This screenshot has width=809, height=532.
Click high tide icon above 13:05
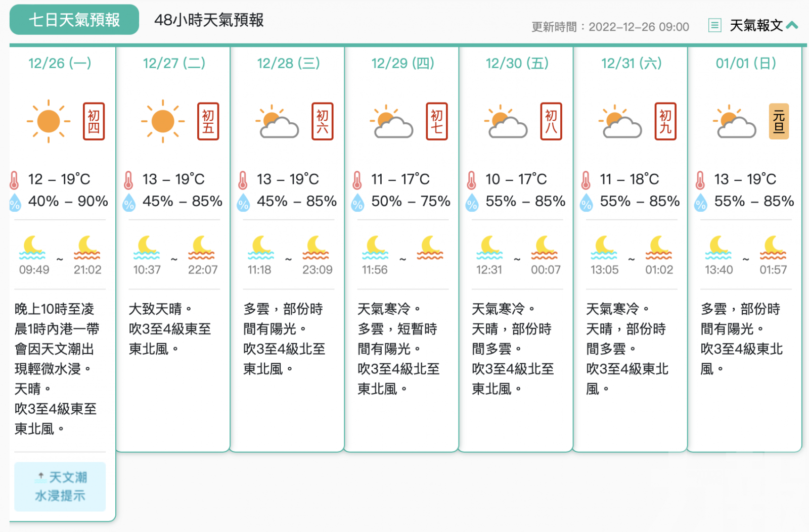[x=604, y=248]
